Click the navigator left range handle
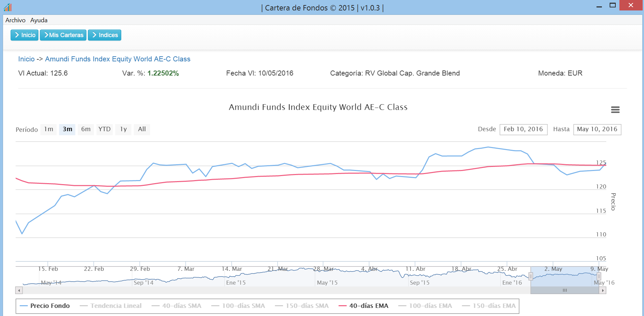 click(x=530, y=277)
